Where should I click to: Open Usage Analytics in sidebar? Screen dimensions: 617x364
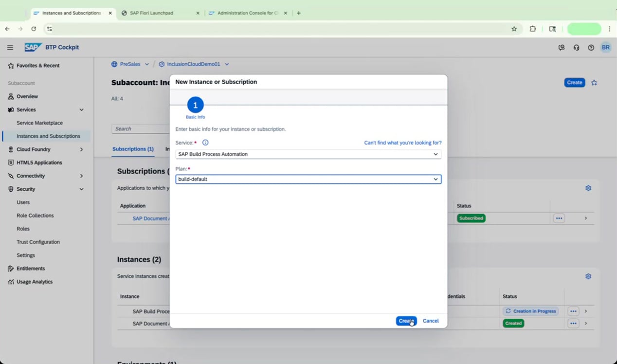click(x=35, y=282)
